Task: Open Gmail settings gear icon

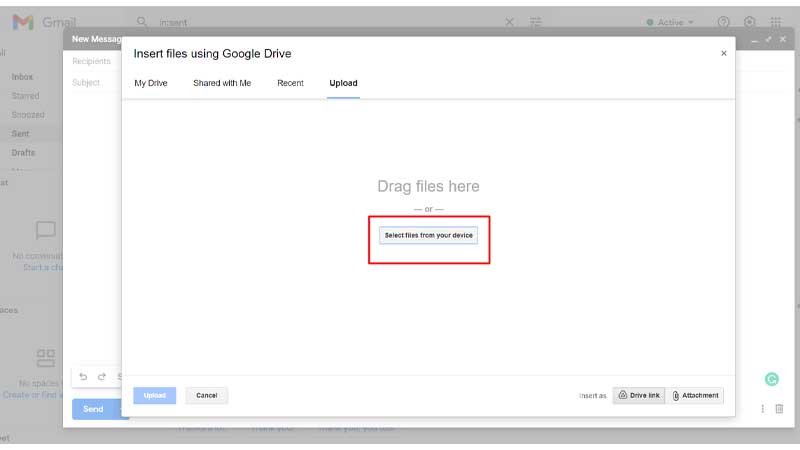Action: pyautogui.click(x=749, y=22)
